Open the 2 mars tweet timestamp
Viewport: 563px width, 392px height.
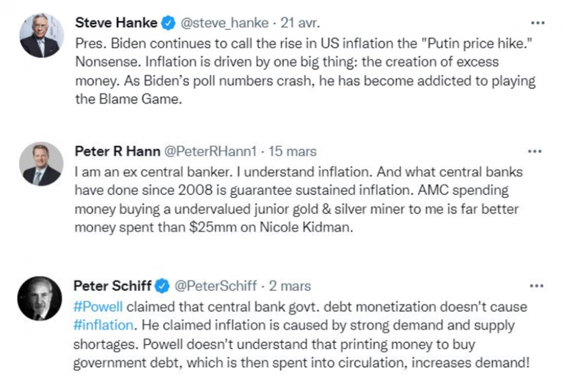pos(289,286)
